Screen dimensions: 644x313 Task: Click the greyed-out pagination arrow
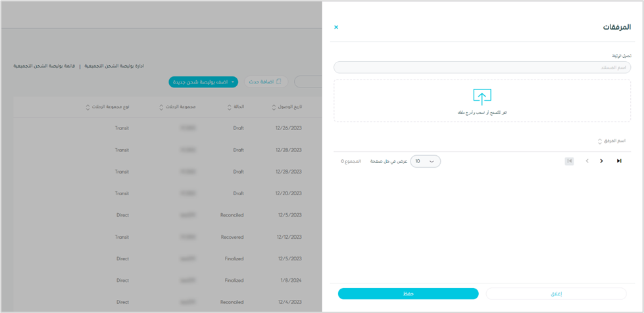587,161
